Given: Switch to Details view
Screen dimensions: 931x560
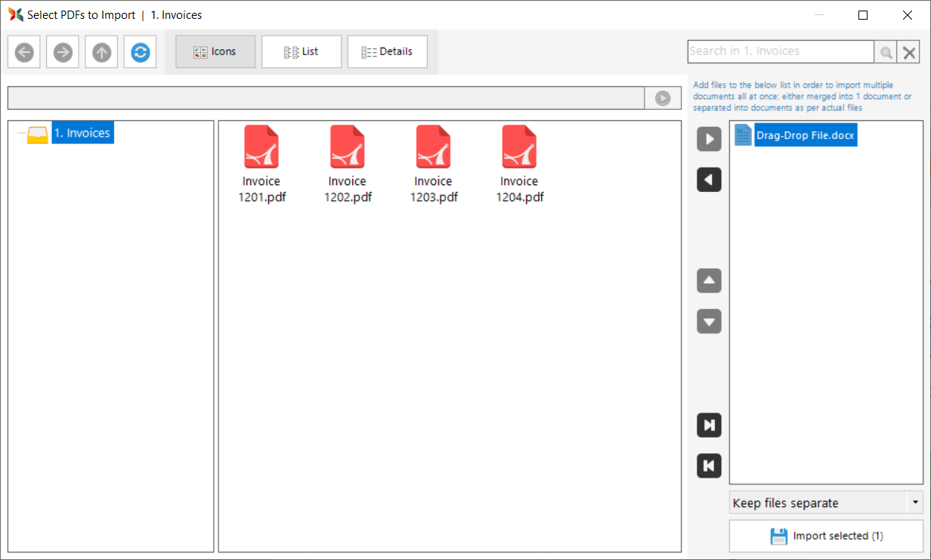Looking at the screenshot, I should pos(387,52).
